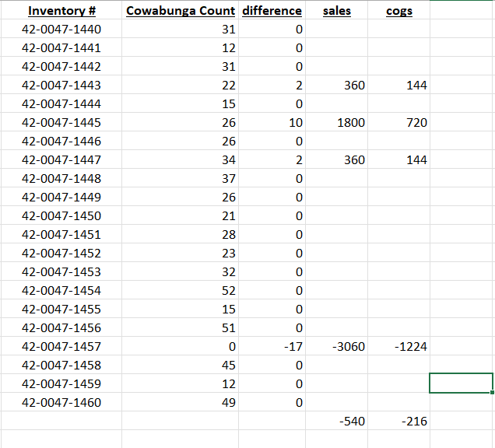Select the 'cogs' header cell
This screenshot has height=448, width=495.
[398, 10]
